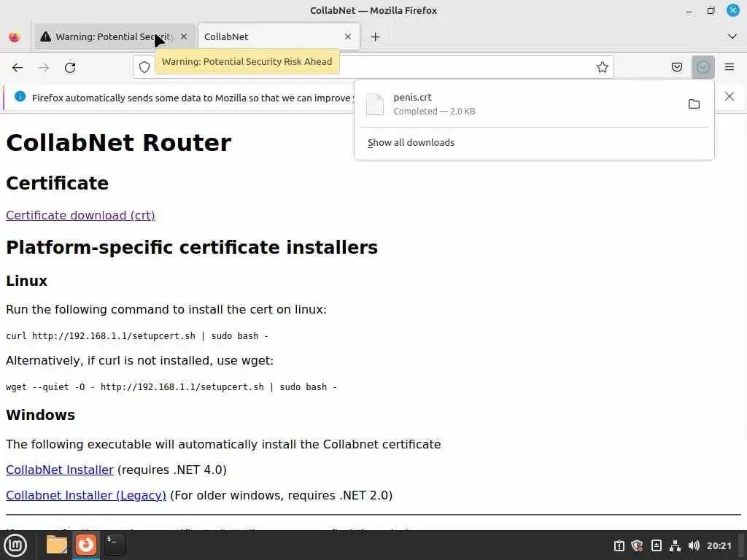The width and height of the screenshot is (747, 560).
Task: Click the info icon in notification bar
Action: [20, 97]
